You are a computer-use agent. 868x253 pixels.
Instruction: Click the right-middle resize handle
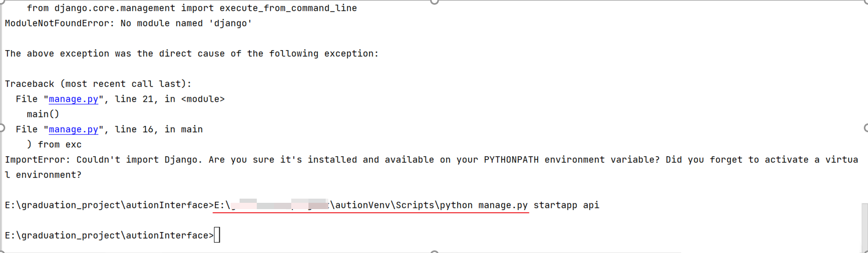(866, 128)
